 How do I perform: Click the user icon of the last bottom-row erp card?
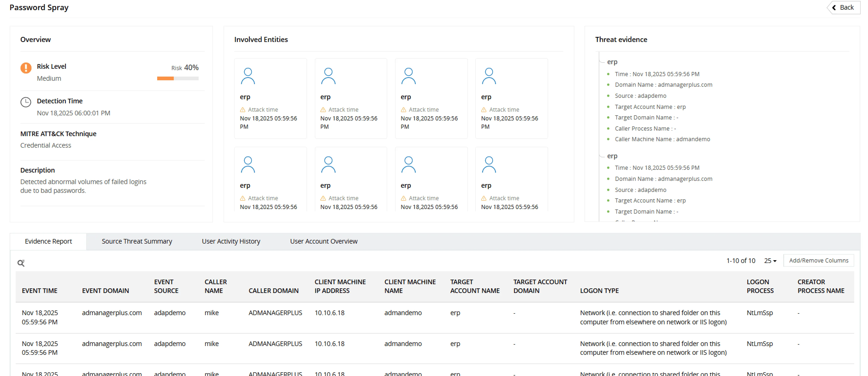click(x=489, y=164)
